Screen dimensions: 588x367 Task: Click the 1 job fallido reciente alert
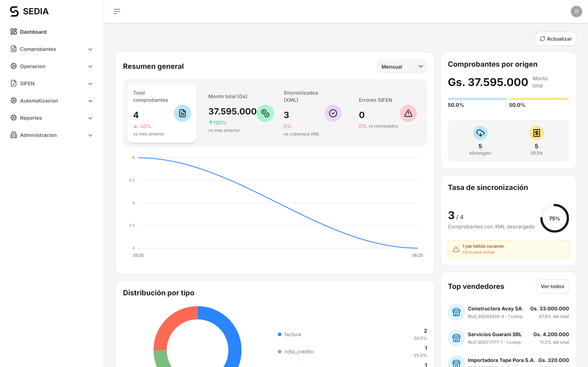pos(508,249)
